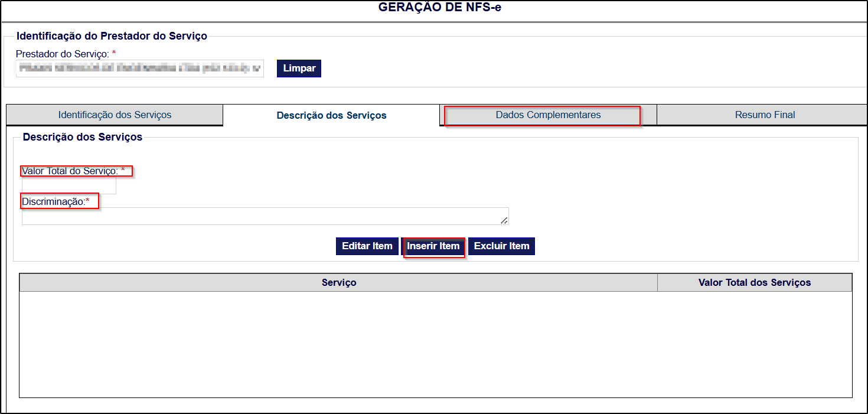Switch to the Identificação dos Serviços tab

point(115,115)
